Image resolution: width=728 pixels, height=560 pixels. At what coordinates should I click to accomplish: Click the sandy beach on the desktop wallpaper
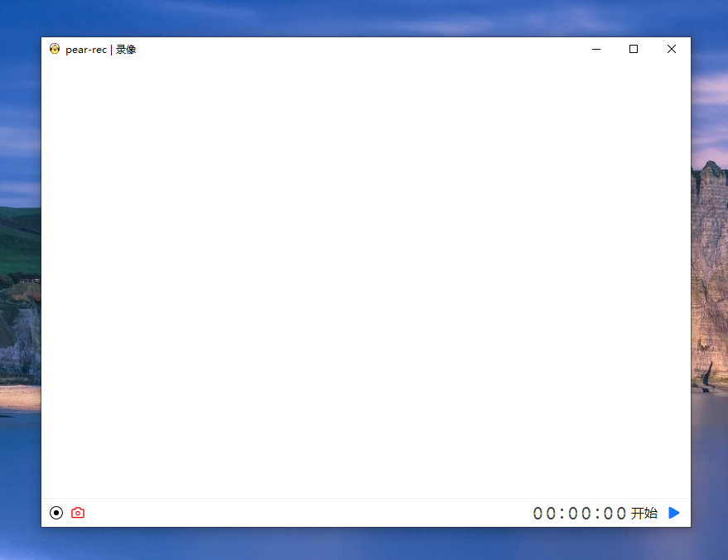pos(20,398)
